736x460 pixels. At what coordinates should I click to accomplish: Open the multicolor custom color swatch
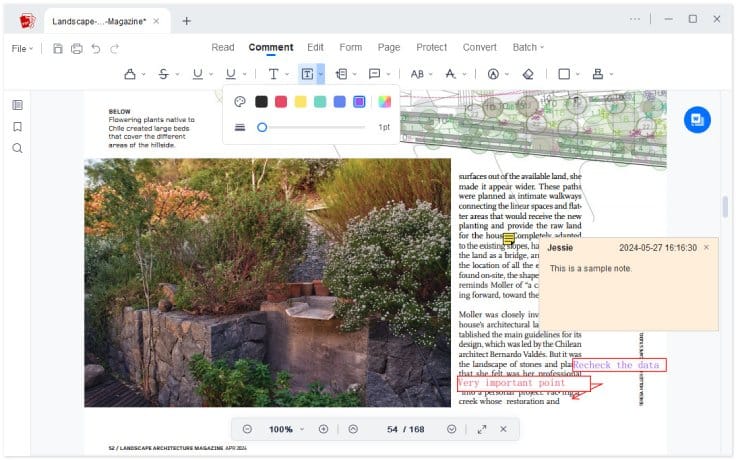384,101
